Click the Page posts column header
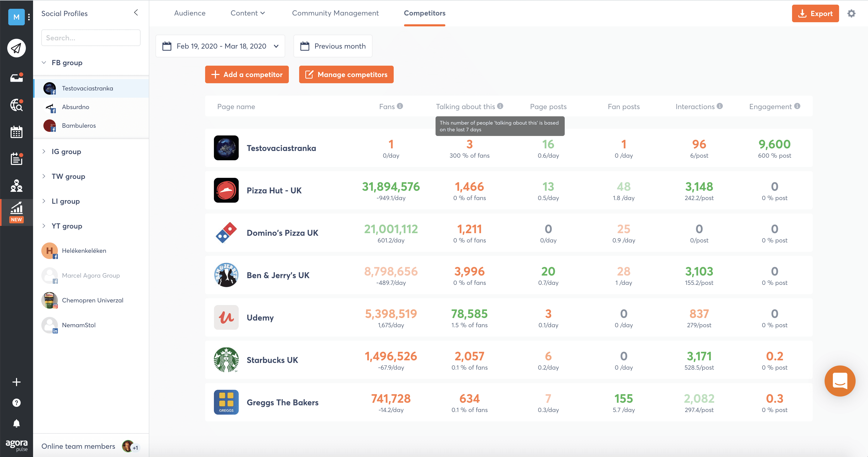The image size is (868, 457). click(548, 106)
